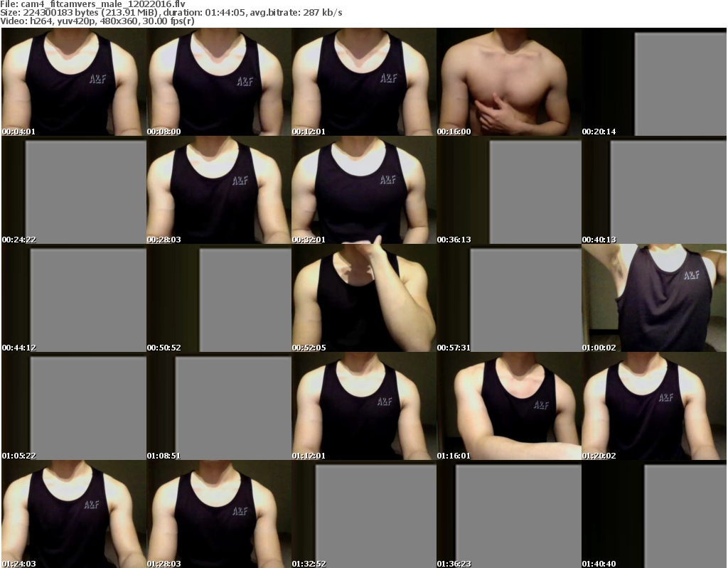The image size is (728, 568).
Task: Select the thumbnail stamped 00:16:00
Action: (509, 82)
